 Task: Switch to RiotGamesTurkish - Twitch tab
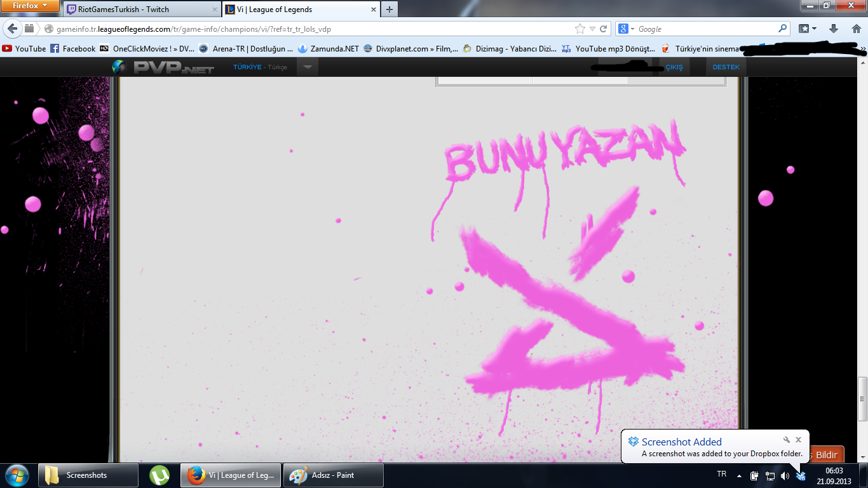click(142, 10)
